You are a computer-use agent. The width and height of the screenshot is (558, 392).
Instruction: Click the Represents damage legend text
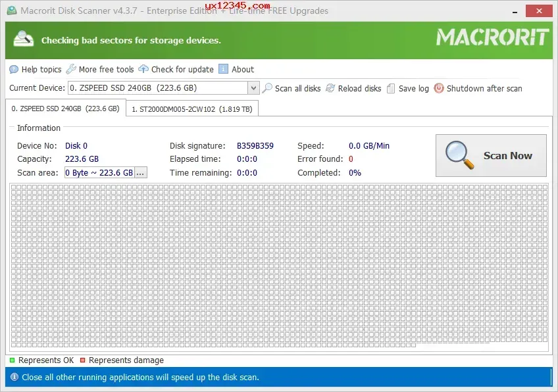point(126,360)
